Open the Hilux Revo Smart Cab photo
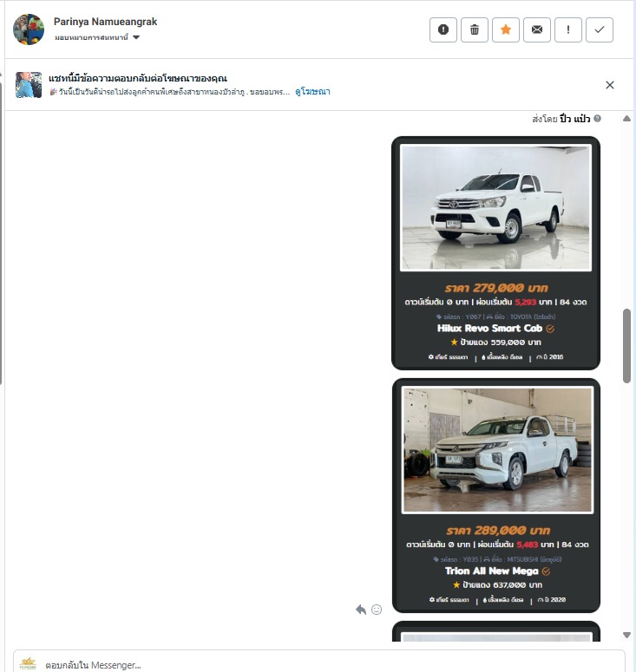 [x=495, y=208]
